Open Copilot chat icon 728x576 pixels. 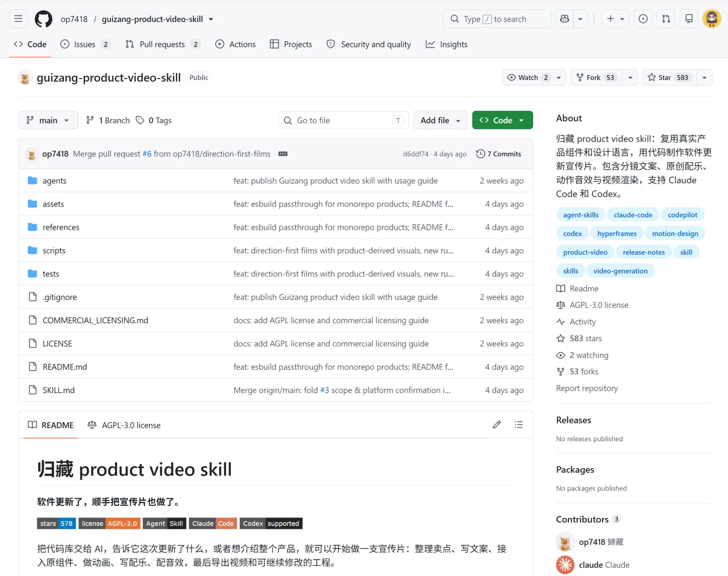click(565, 19)
